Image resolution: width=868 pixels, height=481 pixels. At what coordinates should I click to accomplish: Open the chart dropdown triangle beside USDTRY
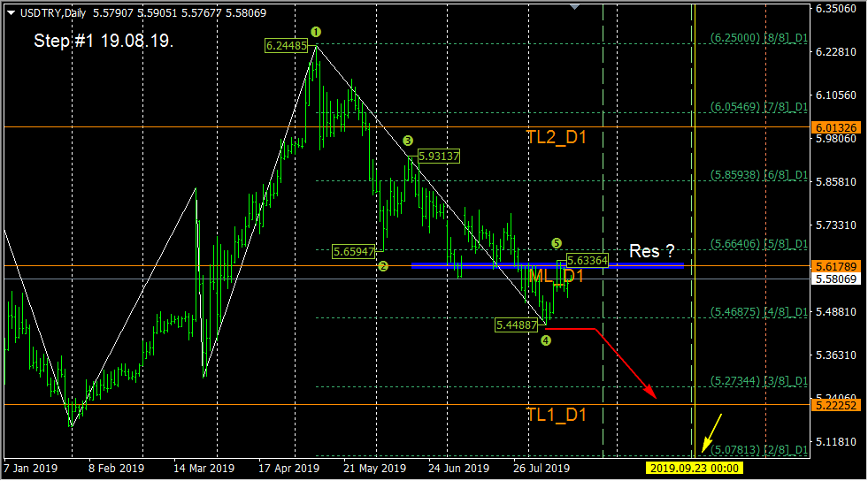(11, 12)
